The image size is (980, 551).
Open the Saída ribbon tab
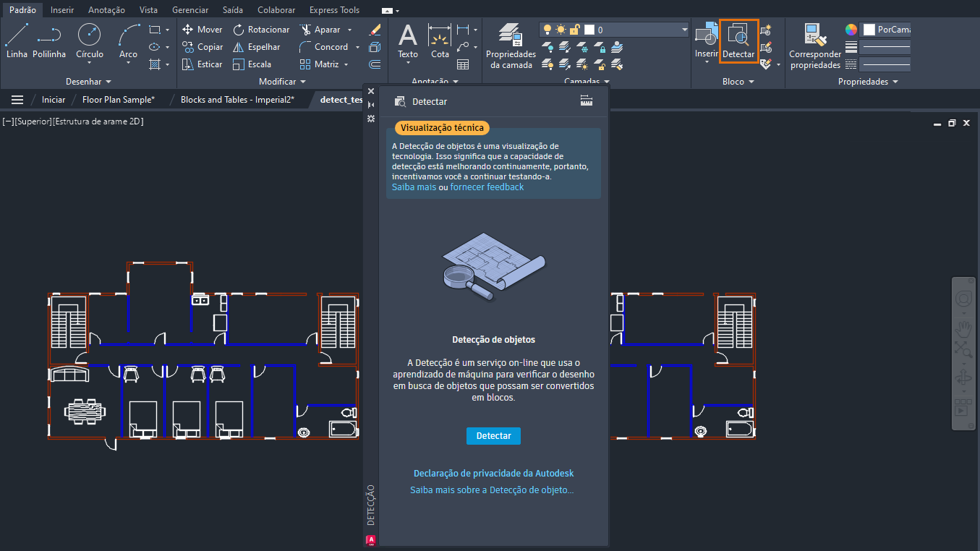[232, 10]
